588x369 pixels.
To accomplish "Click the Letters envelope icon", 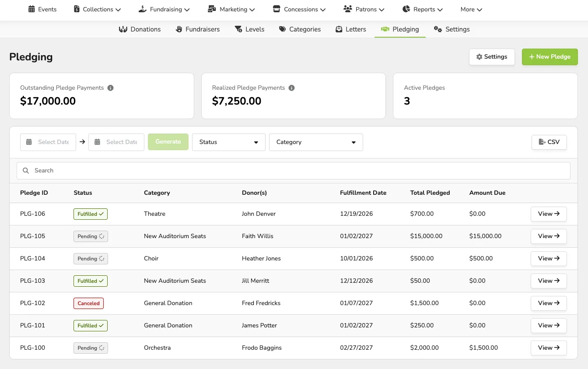I will [x=339, y=29].
